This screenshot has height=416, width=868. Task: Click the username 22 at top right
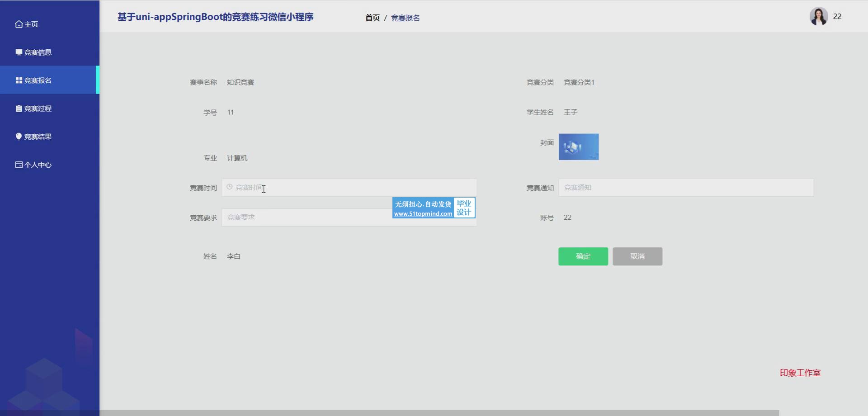837,17
